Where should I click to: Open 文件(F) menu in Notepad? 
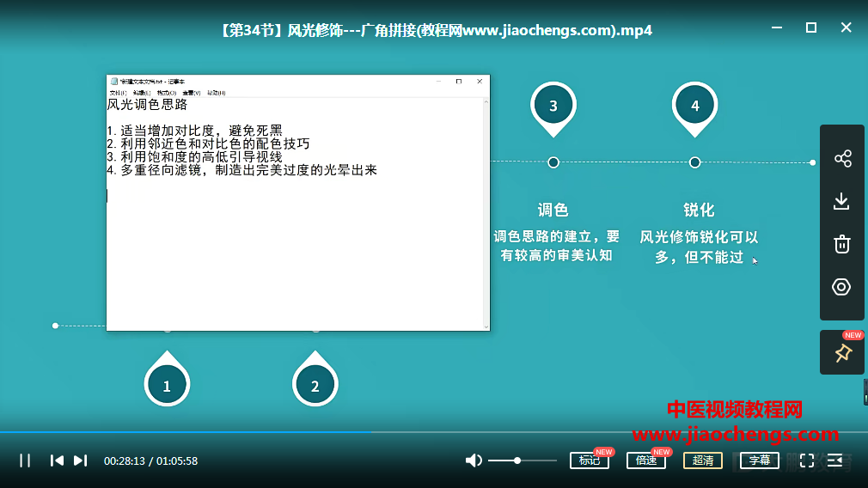[118, 93]
